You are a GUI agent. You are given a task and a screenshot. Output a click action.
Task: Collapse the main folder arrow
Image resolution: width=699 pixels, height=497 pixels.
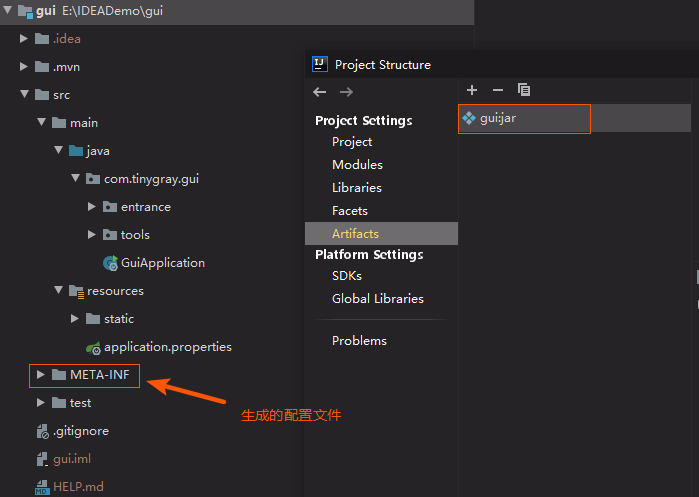click(41, 122)
